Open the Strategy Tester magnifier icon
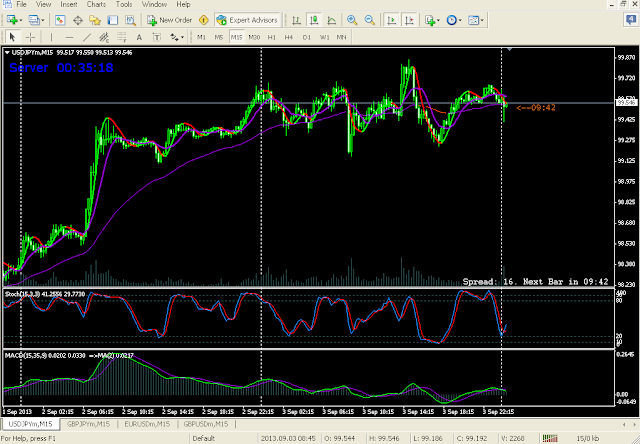 click(x=130, y=20)
